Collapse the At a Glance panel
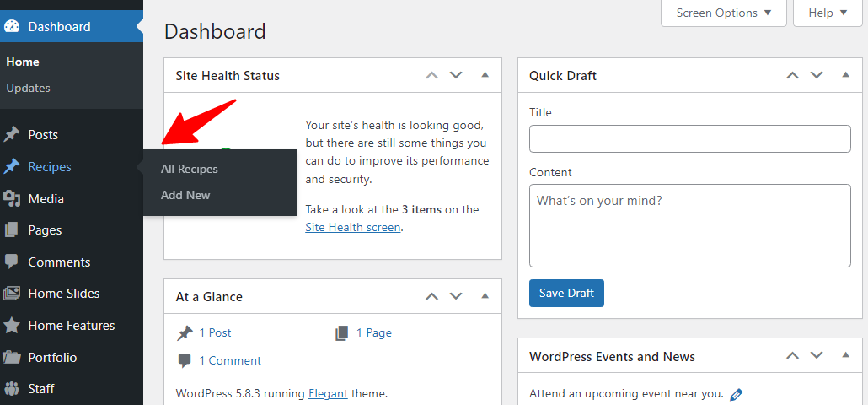 click(485, 296)
